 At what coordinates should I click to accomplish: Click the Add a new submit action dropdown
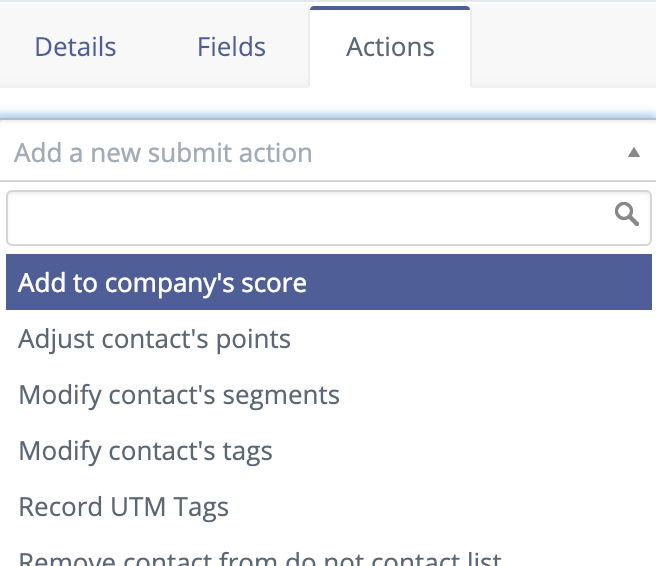click(328, 152)
